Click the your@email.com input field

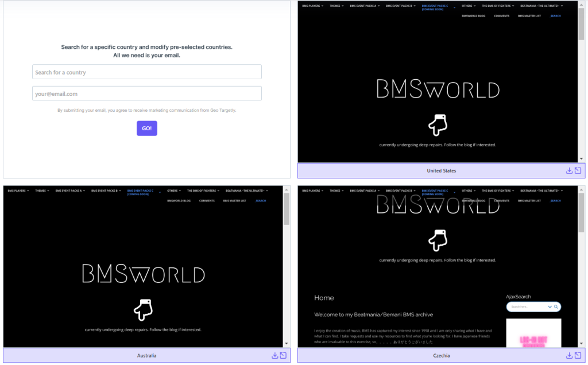[x=146, y=94]
